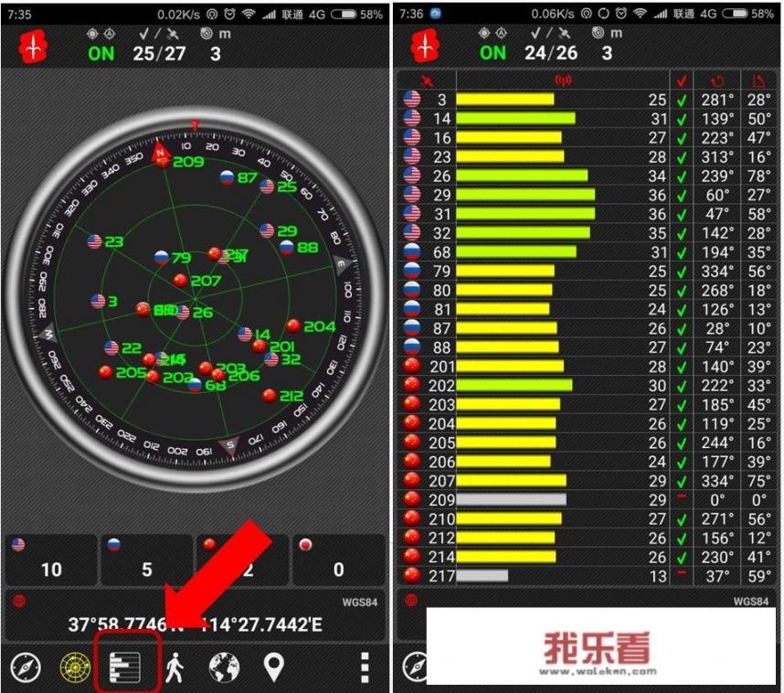Tap the green check in satellite 14 row

point(682,120)
